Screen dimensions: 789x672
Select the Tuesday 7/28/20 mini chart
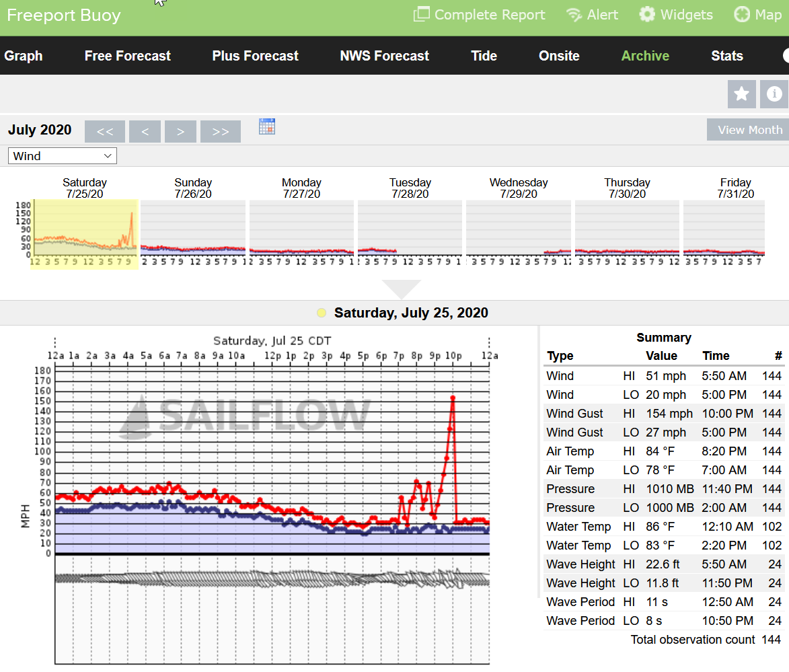[410, 228]
